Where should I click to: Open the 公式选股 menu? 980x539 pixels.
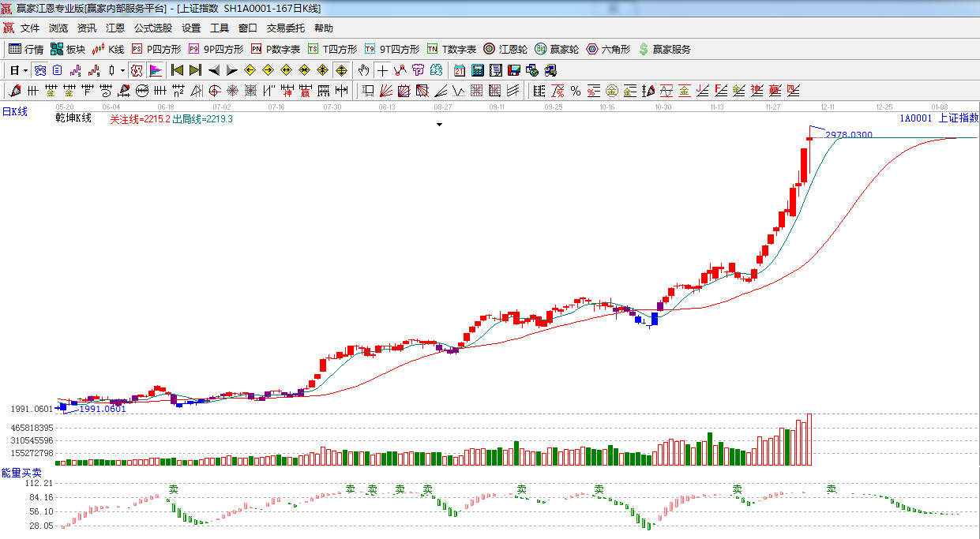pos(152,28)
